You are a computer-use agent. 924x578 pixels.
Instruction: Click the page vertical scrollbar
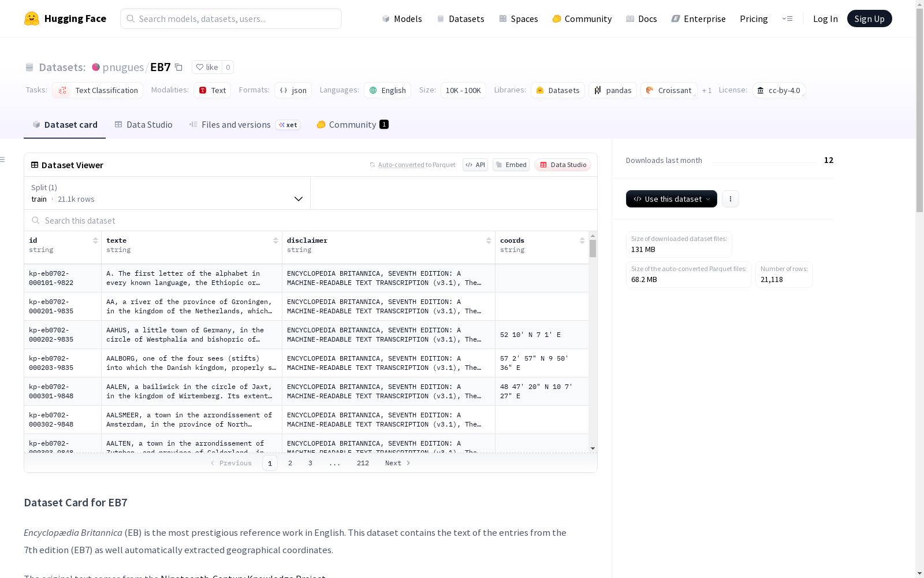(x=919, y=110)
